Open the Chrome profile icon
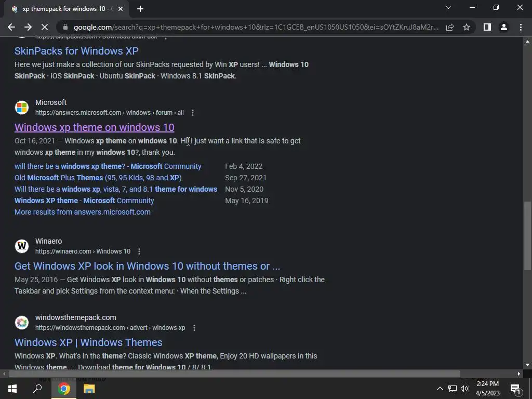532x399 pixels. (504, 27)
